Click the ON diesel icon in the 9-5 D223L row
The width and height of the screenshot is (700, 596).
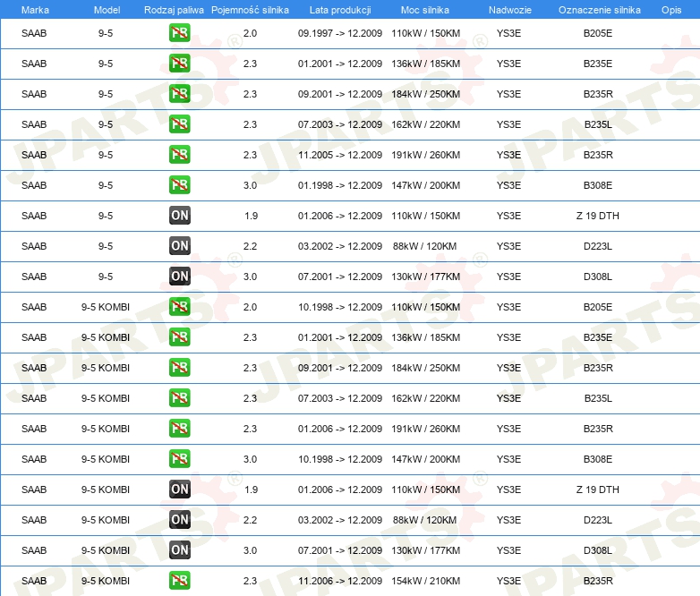click(179, 245)
